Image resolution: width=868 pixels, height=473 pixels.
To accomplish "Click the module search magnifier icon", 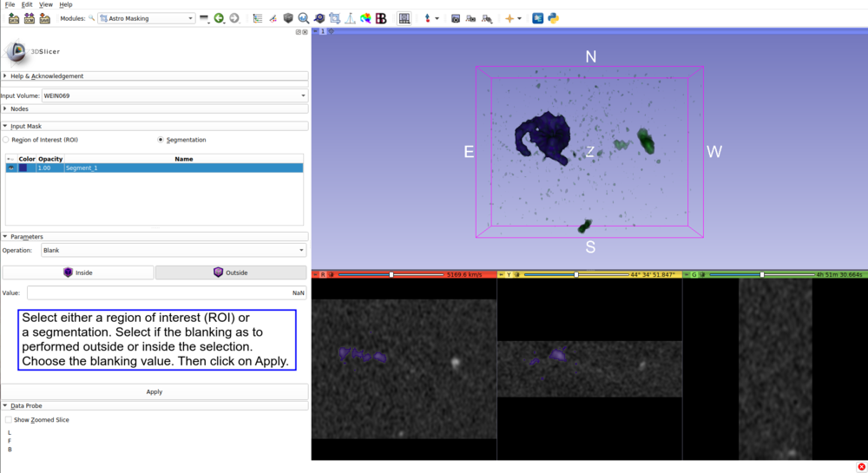I will pos(92,18).
